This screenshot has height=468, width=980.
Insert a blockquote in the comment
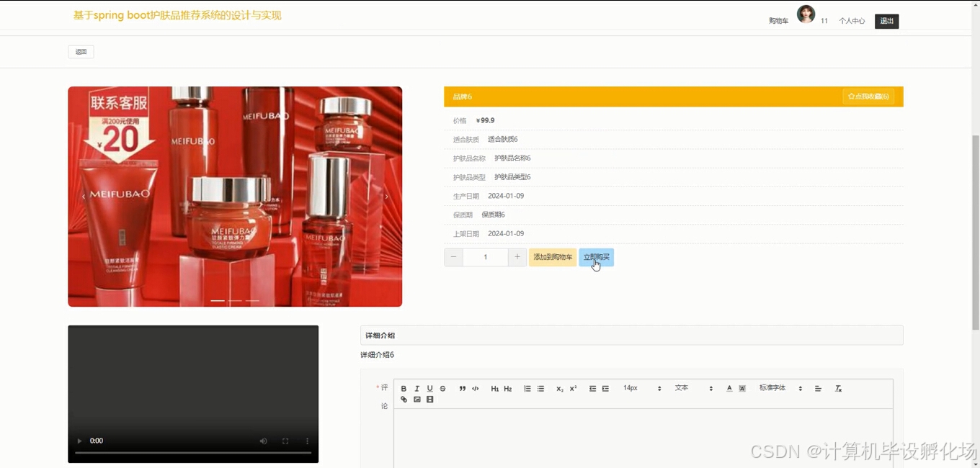[463, 389]
